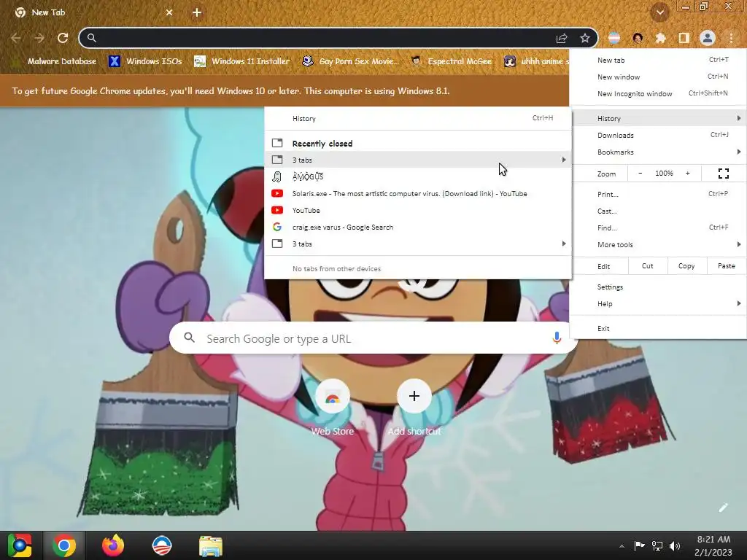Image resolution: width=747 pixels, height=560 pixels.
Task: Click the Action Center flag icon
Action: point(639,545)
